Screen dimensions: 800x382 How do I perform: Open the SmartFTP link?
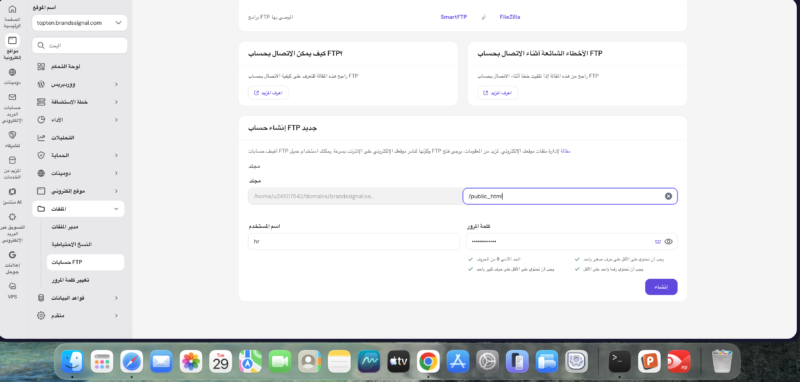click(454, 17)
